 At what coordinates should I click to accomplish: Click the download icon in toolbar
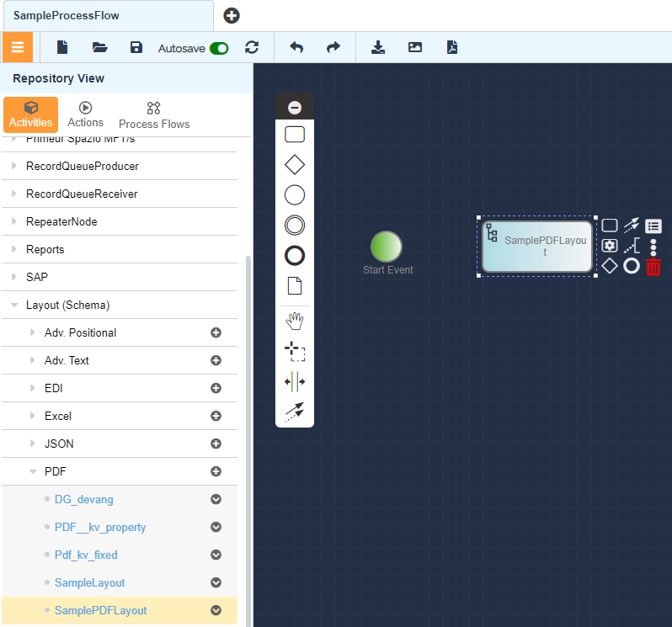click(x=378, y=47)
